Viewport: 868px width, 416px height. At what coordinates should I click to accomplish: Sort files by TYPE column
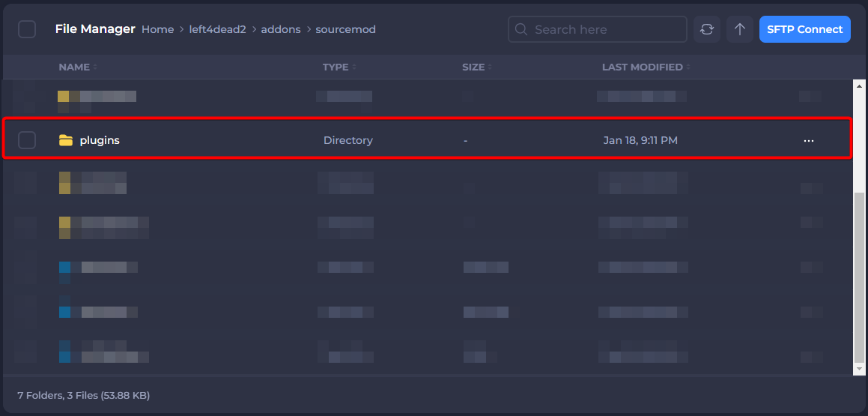click(x=336, y=67)
